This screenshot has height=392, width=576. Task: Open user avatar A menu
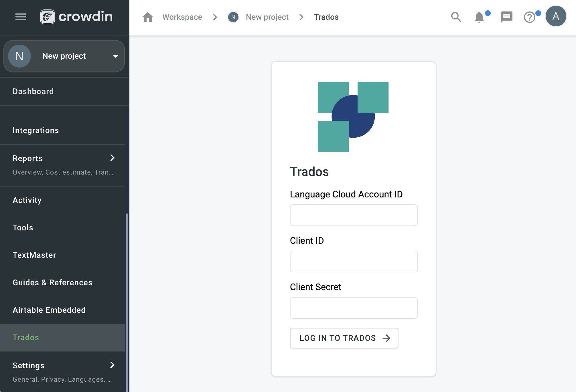click(x=556, y=16)
